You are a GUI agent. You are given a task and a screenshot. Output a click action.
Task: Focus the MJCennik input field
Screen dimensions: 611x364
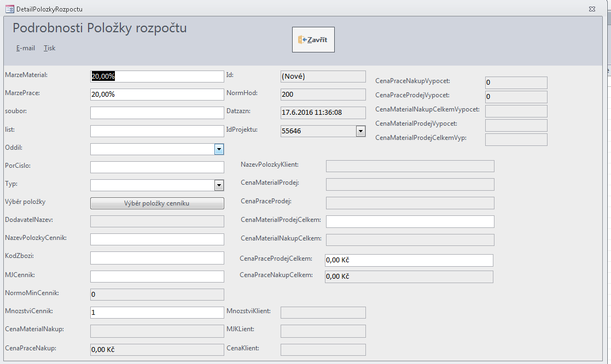coord(157,277)
